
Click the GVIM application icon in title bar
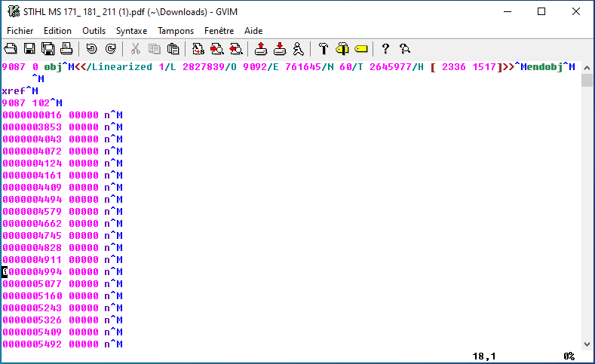[14, 12]
